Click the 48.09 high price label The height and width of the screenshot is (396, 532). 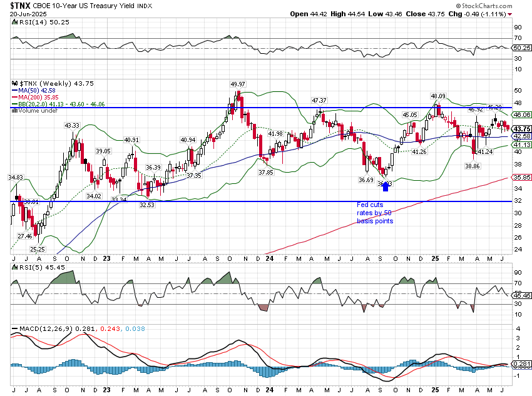click(x=437, y=96)
